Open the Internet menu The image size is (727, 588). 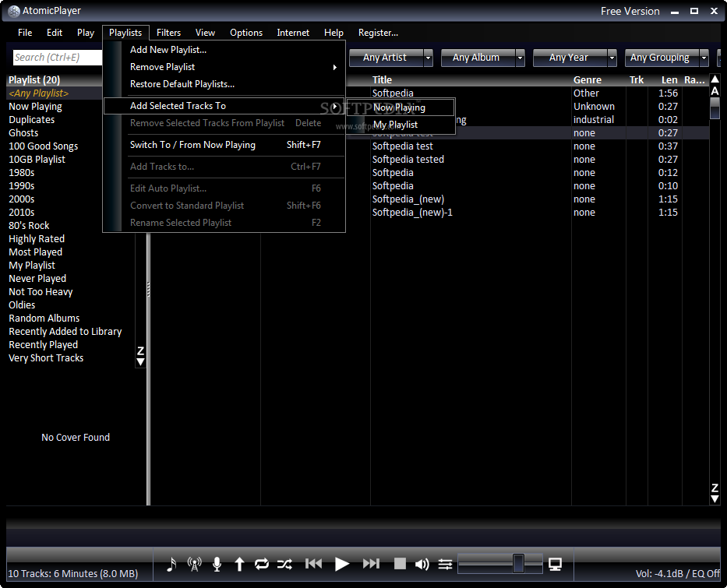pyautogui.click(x=293, y=33)
